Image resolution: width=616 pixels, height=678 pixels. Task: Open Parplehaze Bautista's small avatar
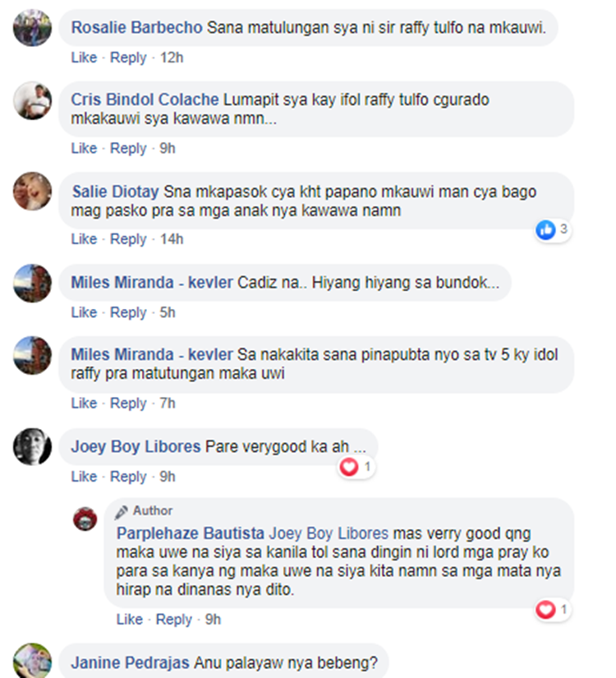point(85,519)
